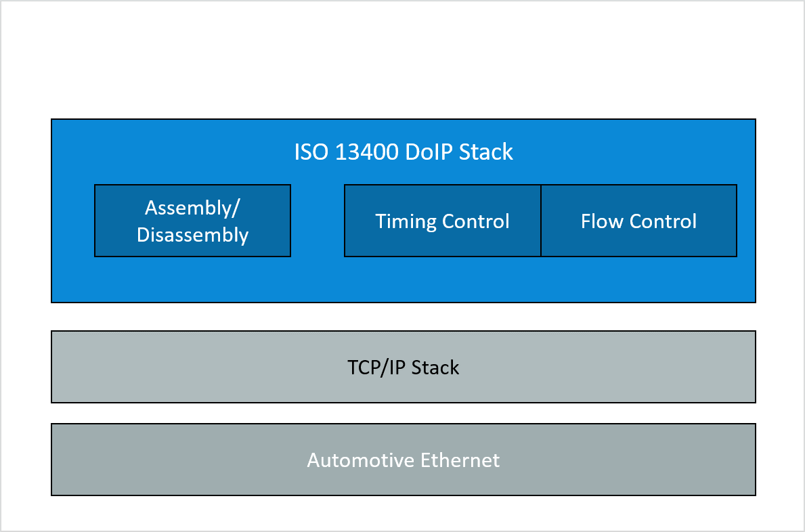Click the word "Stack" in TCP/IP layer
805x532 pixels.
point(435,368)
